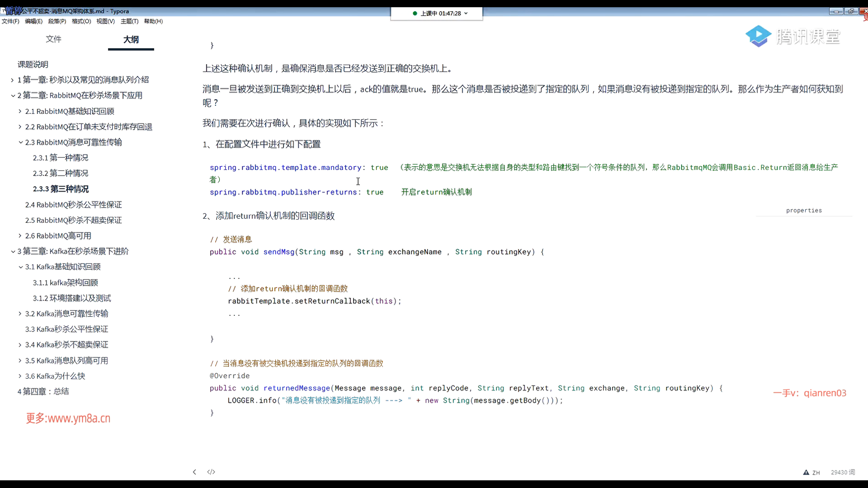The image size is (868, 488).
Task: Click the properties code language label
Action: 803,210
